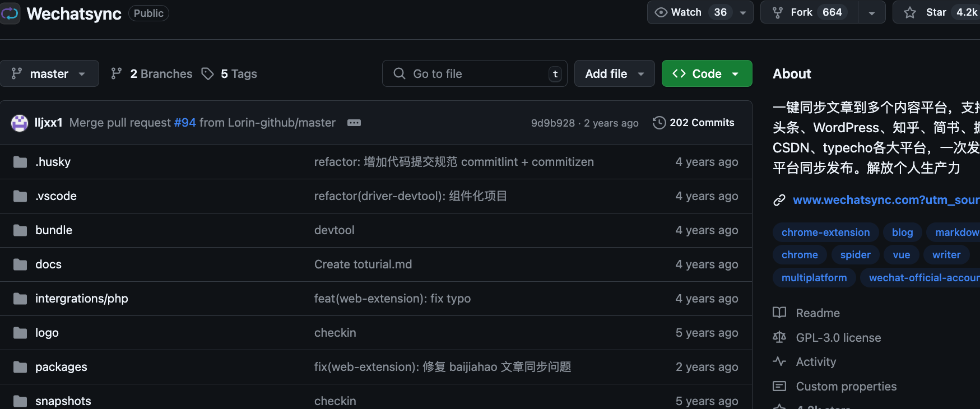980x409 pixels.
Task: Select the writer topic tag
Action: point(946,255)
